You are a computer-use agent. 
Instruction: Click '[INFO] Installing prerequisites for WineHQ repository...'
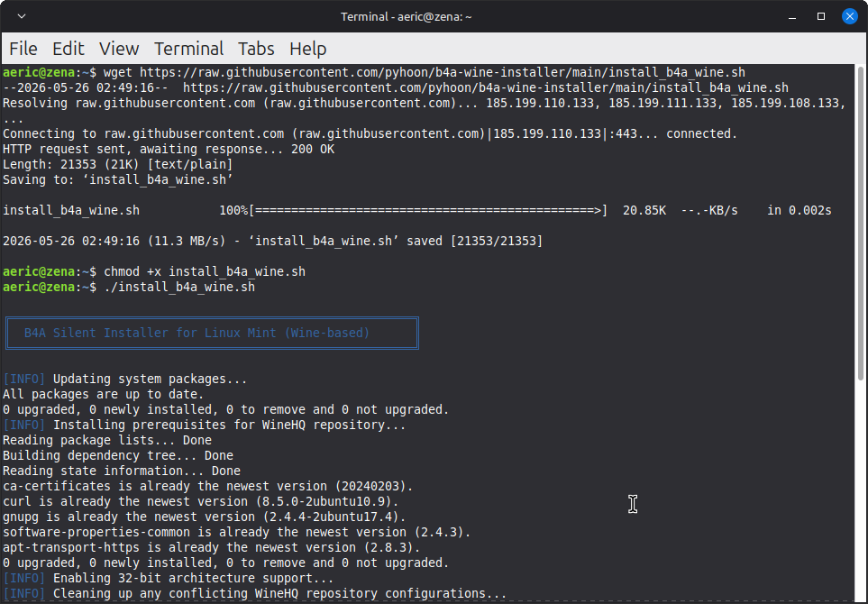pos(205,426)
